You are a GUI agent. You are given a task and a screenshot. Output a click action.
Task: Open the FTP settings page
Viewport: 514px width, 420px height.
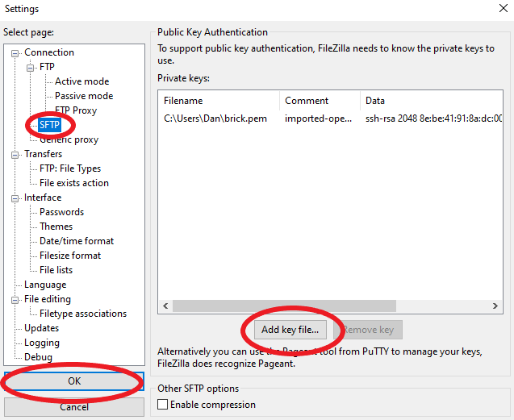click(47, 67)
